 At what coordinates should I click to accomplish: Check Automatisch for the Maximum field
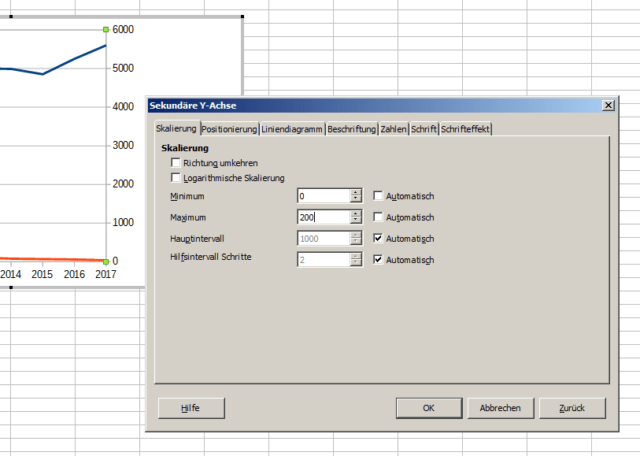pos(379,217)
